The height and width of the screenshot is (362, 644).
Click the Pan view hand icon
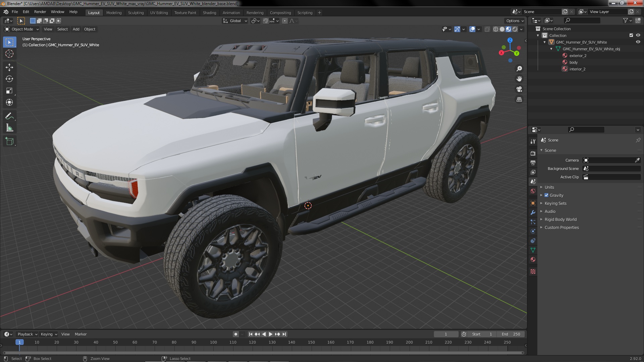[x=519, y=79]
